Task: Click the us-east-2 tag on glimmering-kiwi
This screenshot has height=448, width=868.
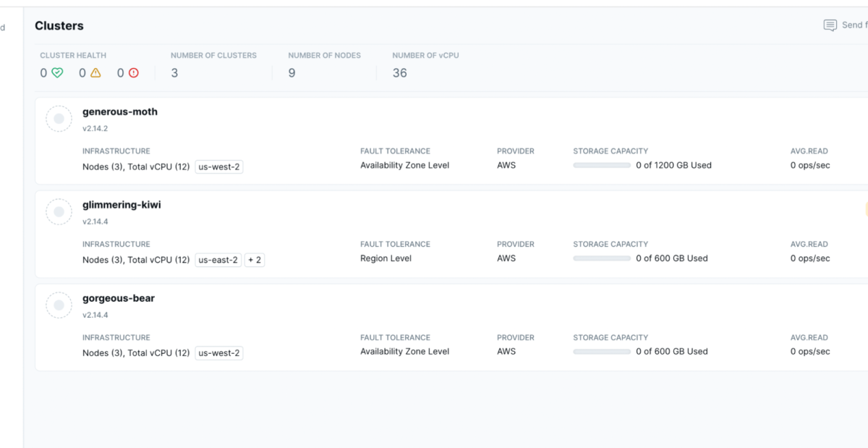Action: coord(218,259)
